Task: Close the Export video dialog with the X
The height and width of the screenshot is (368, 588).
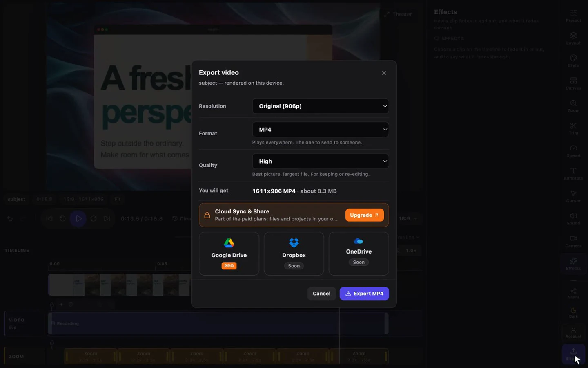Action: [x=384, y=73]
